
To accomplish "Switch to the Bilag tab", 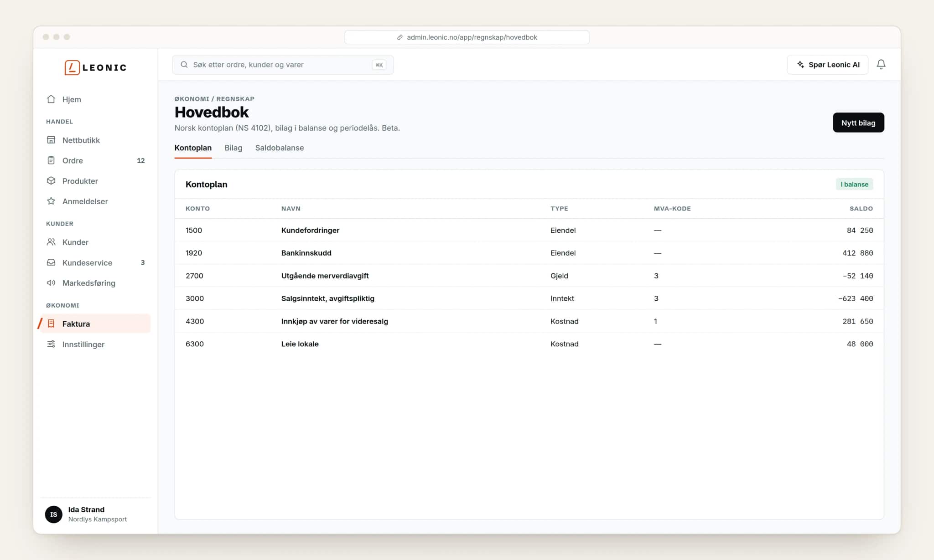I will [x=233, y=148].
